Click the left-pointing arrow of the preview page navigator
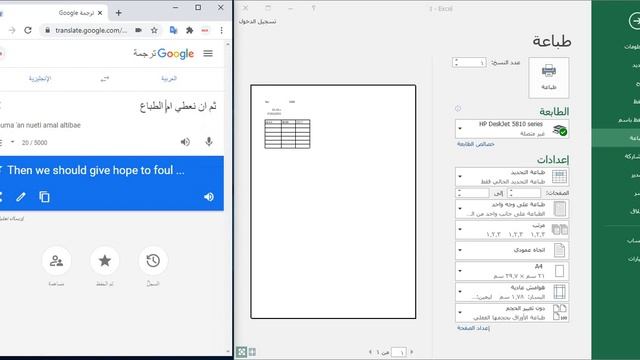Image resolution: width=640 pixels, height=360 pixels. point(370,352)
